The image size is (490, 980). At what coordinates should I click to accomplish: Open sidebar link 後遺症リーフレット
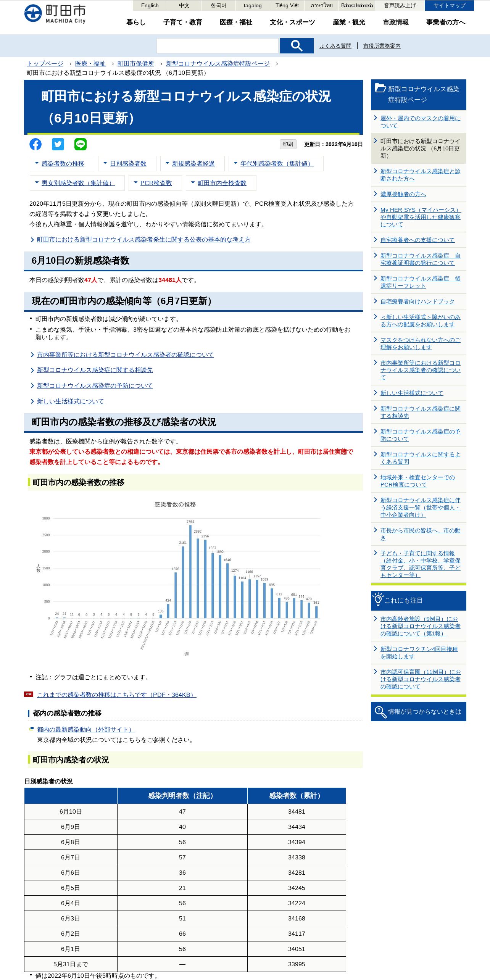pos(420,282)
